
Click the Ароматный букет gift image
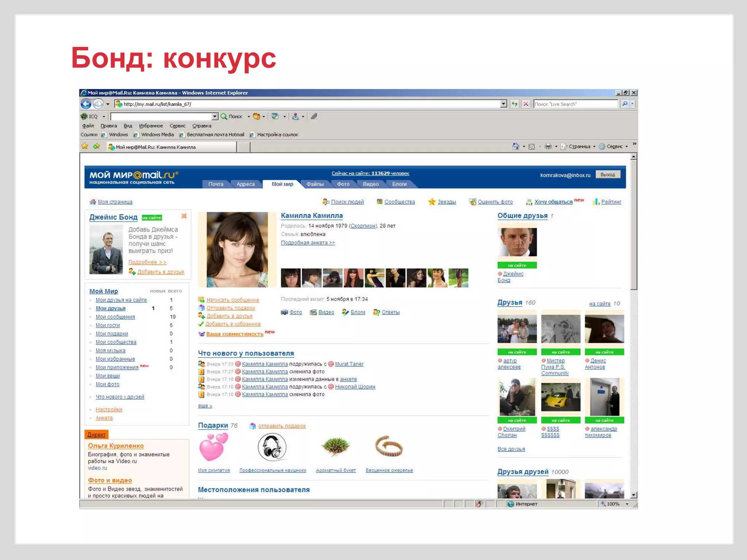click(x=336, y=447)
